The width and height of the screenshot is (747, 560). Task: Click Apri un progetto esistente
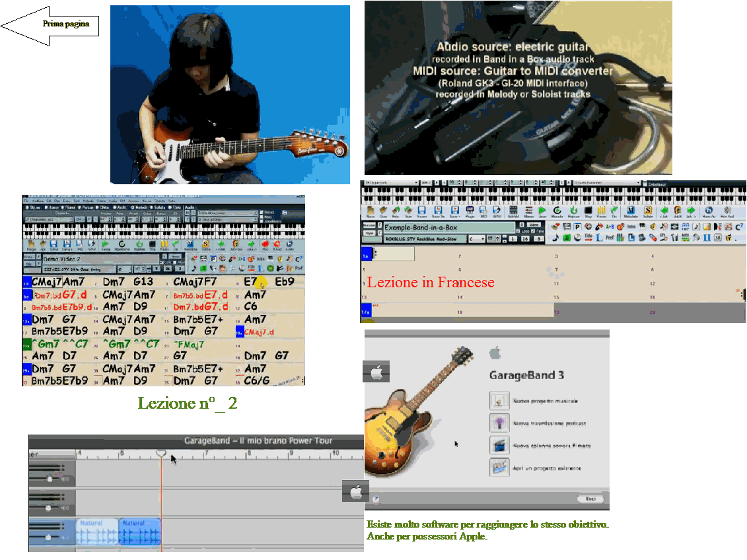535,468
